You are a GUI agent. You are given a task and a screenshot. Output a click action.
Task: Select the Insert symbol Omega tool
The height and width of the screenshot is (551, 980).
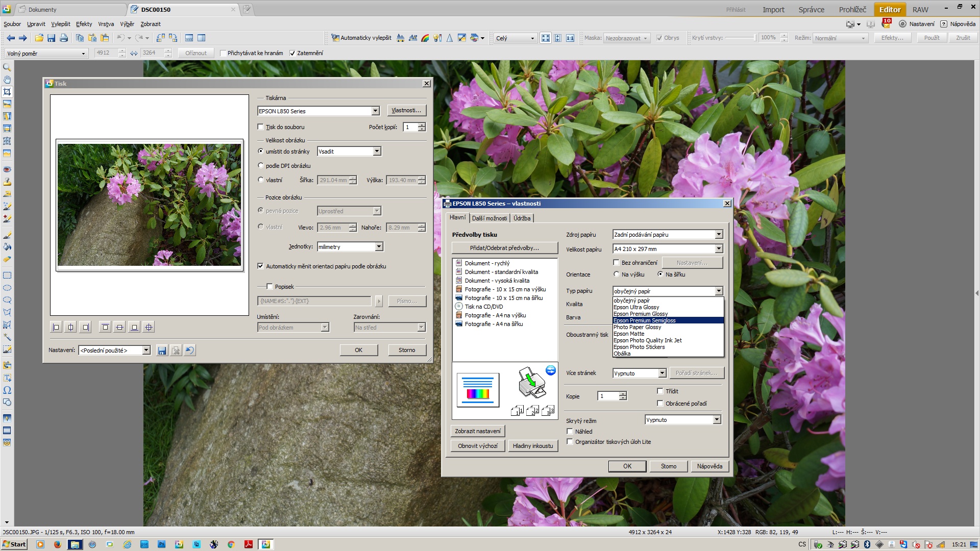[x=7, y=390]
